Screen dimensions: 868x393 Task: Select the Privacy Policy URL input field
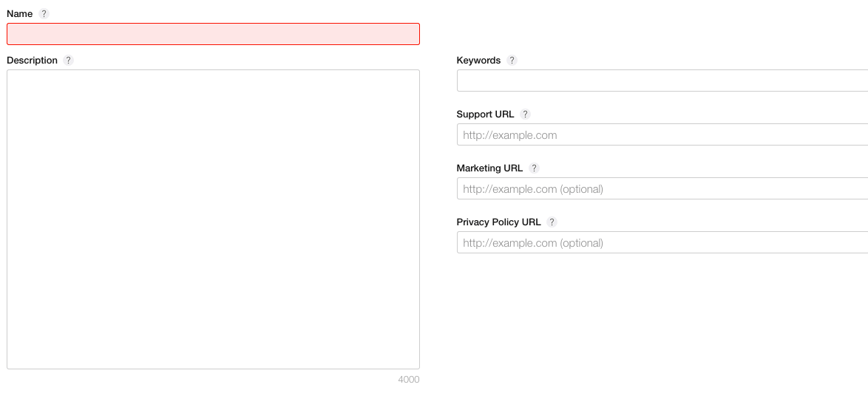tap(662, 242)
